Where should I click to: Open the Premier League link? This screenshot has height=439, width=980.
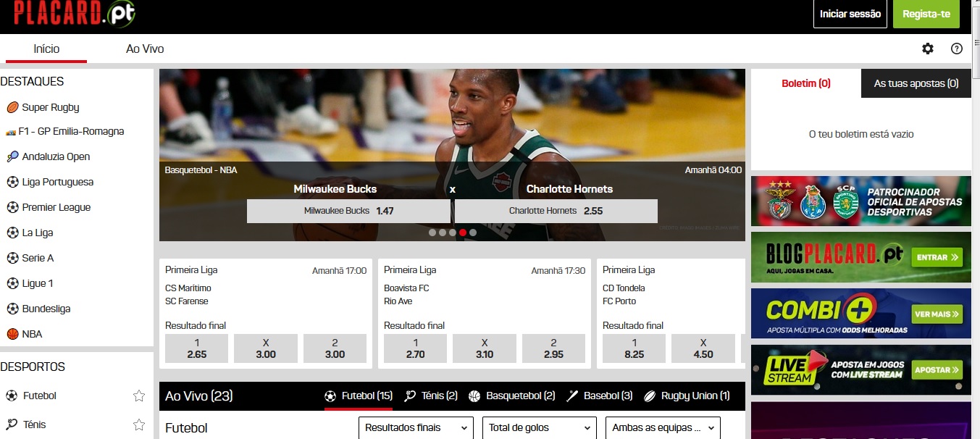[56, 207]
